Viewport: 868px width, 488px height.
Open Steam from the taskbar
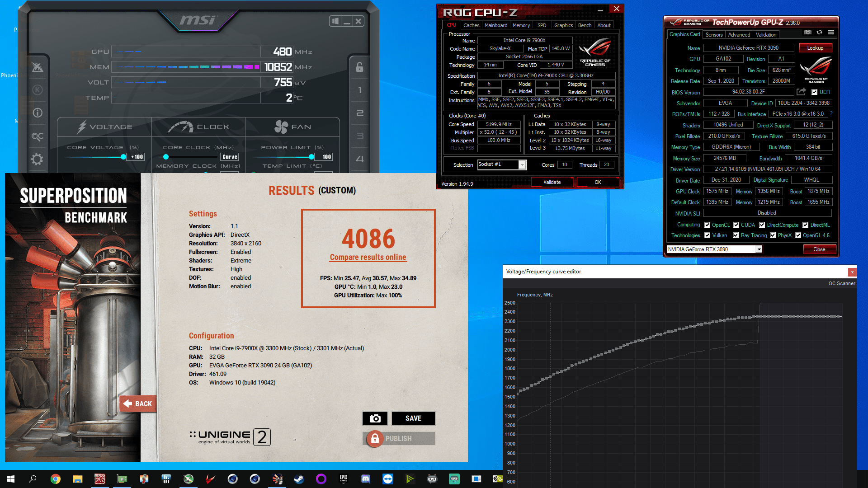(x=299, y=479)
